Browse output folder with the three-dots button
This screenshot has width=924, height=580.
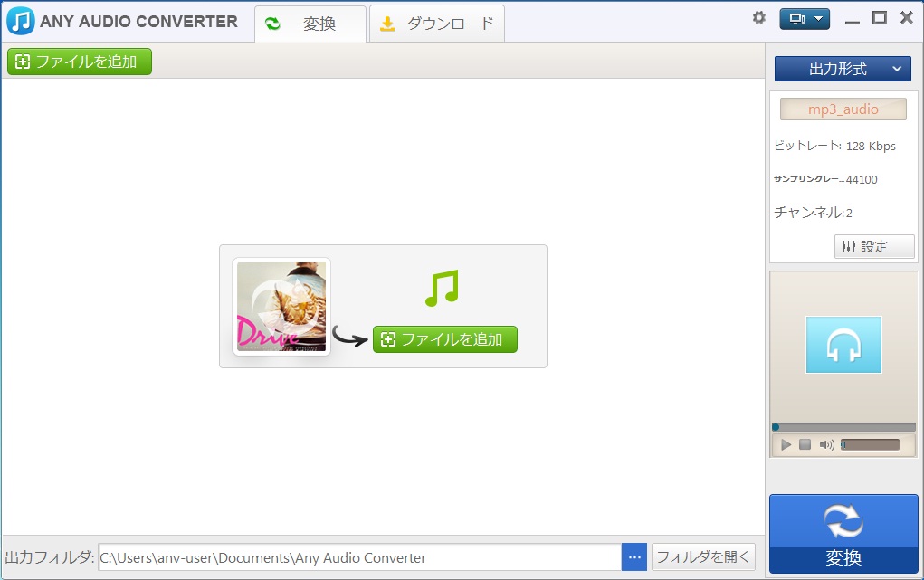click(634, 557)
